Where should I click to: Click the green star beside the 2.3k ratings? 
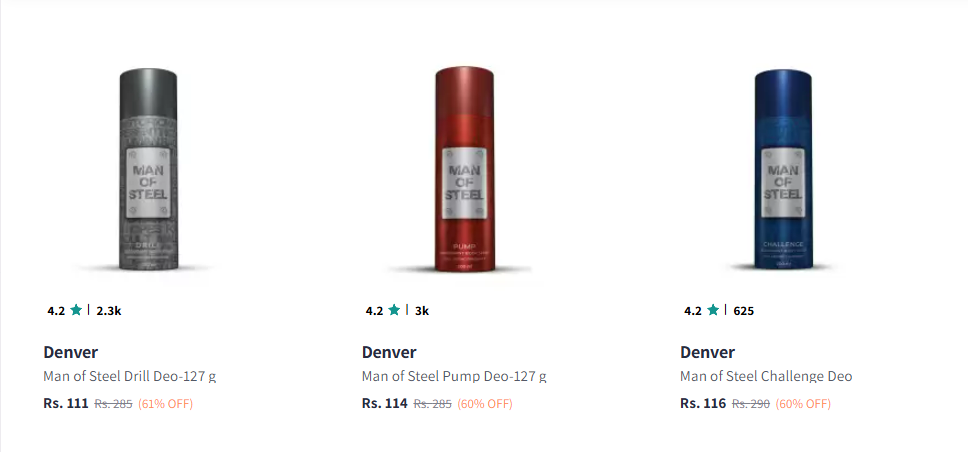tap(76, 310)
